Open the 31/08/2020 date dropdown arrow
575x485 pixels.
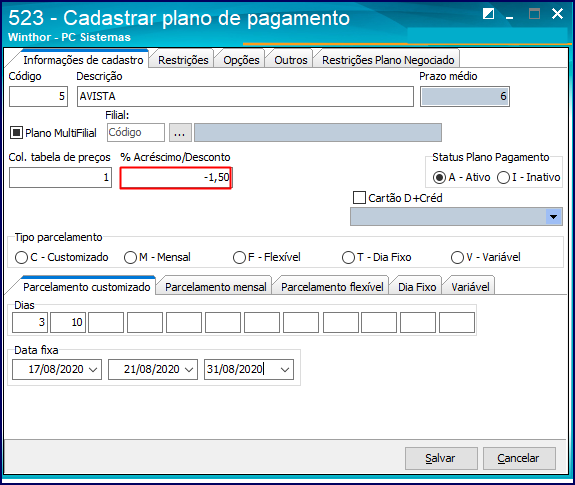click(x=285, y=370)
